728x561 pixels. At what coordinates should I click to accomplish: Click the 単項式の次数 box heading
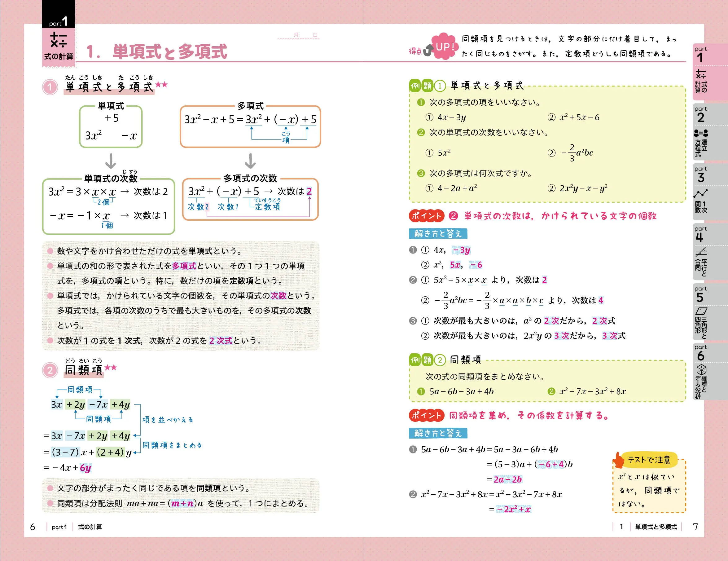(111, 179)
